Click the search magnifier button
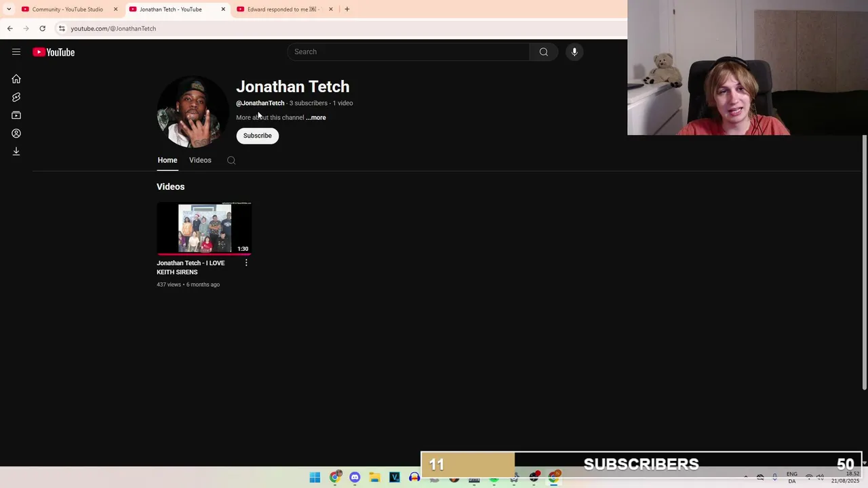 click(544, 52)
